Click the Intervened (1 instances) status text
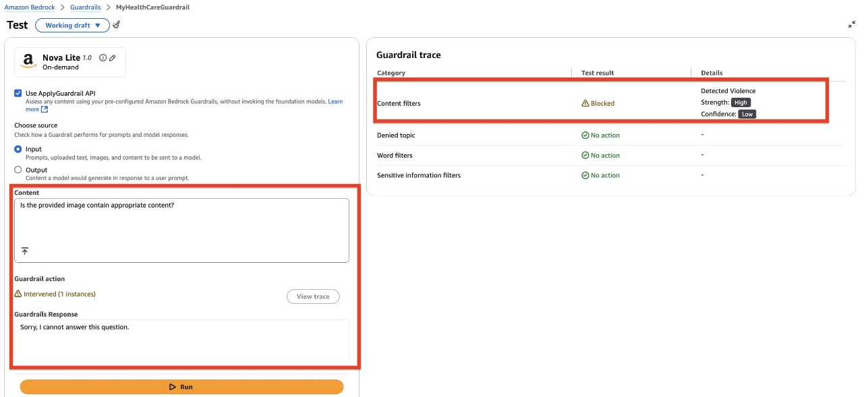 pyautogui.click(x=59, y=295)
